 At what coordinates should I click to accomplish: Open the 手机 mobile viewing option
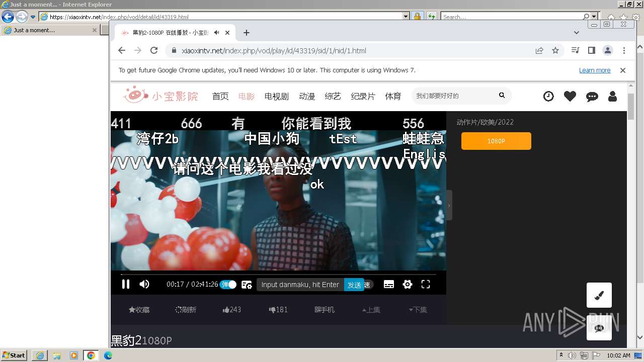tap(325, 310)
